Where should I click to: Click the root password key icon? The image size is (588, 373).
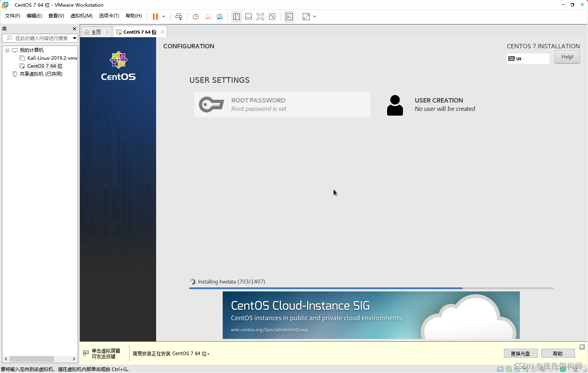[211, 105]
